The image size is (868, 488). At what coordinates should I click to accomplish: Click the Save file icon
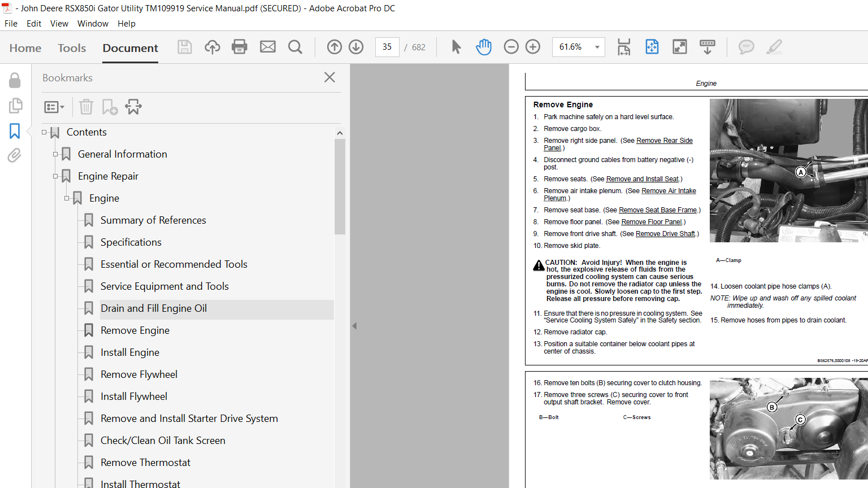(x=185, y=47)
